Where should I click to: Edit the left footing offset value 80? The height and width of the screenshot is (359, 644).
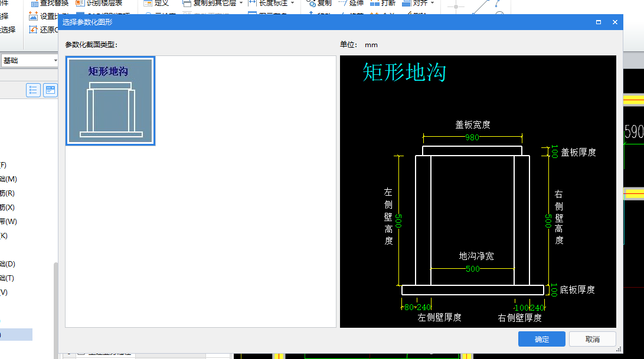(x=409, y=307)
